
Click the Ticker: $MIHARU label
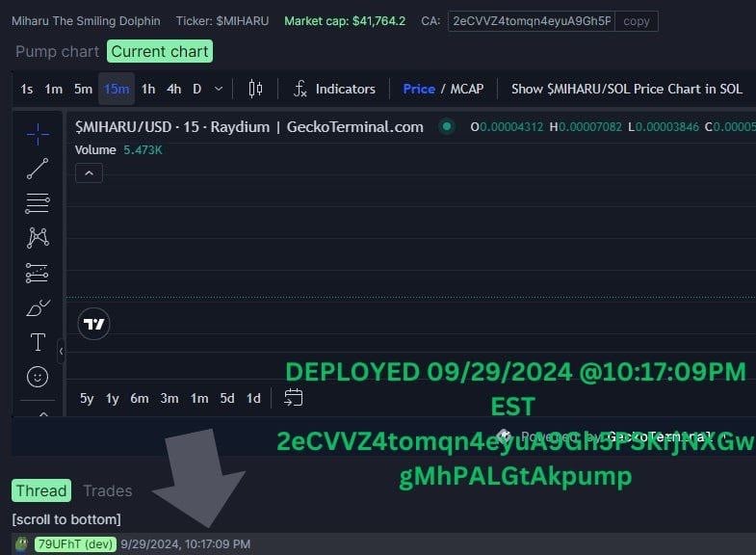point(222,21)
